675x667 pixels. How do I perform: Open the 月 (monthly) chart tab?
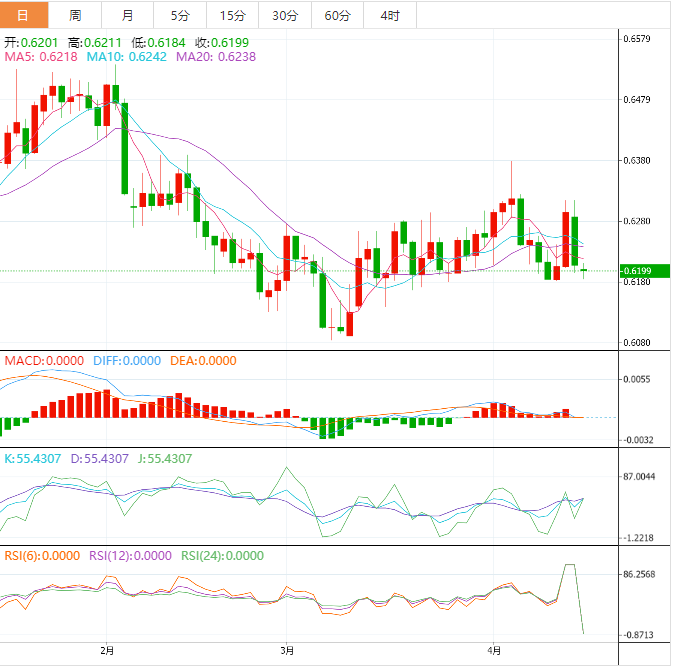[127, 15]
